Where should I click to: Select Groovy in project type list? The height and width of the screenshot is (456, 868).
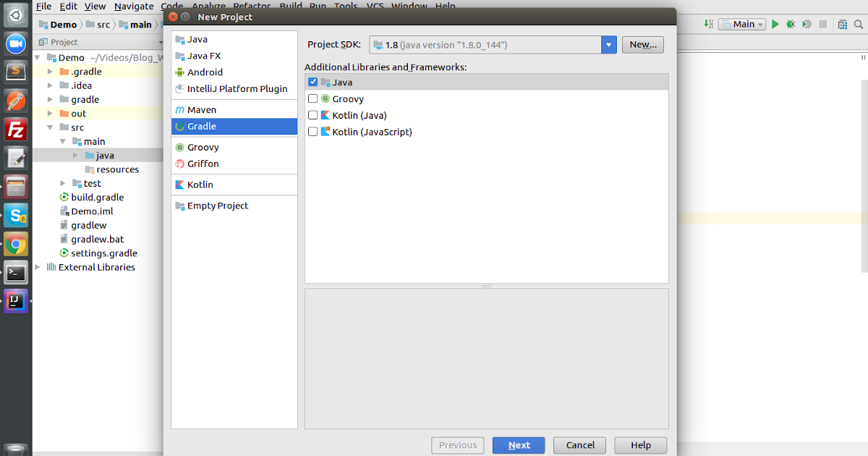click(234, 147)
